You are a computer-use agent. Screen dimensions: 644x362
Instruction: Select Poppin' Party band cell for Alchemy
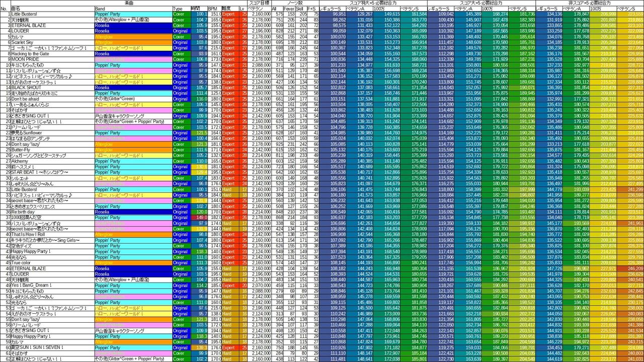133,161
